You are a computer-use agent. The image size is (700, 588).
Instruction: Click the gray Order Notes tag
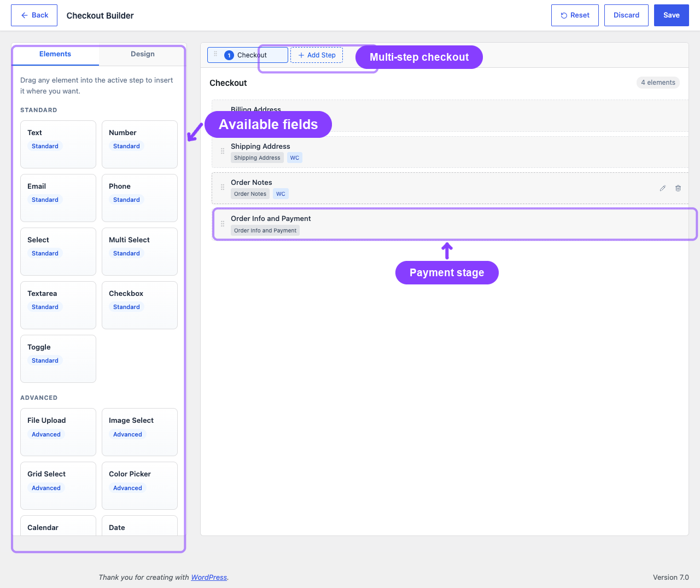(x=250, y=194)
